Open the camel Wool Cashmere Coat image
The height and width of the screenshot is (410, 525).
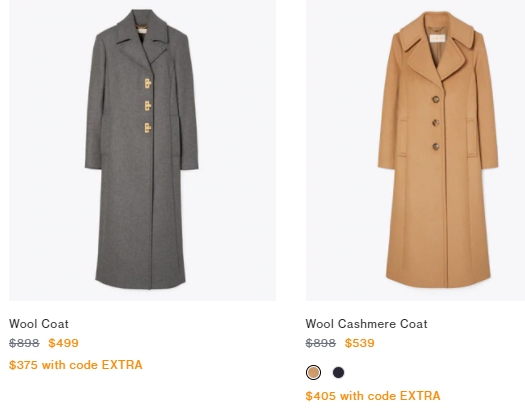pos(416,150)
